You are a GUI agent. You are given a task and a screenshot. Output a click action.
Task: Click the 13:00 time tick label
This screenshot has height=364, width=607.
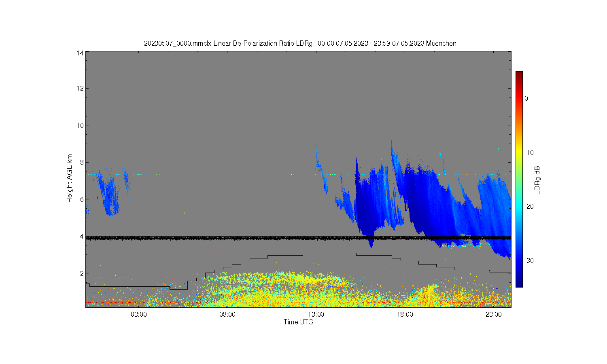point(316,314)
